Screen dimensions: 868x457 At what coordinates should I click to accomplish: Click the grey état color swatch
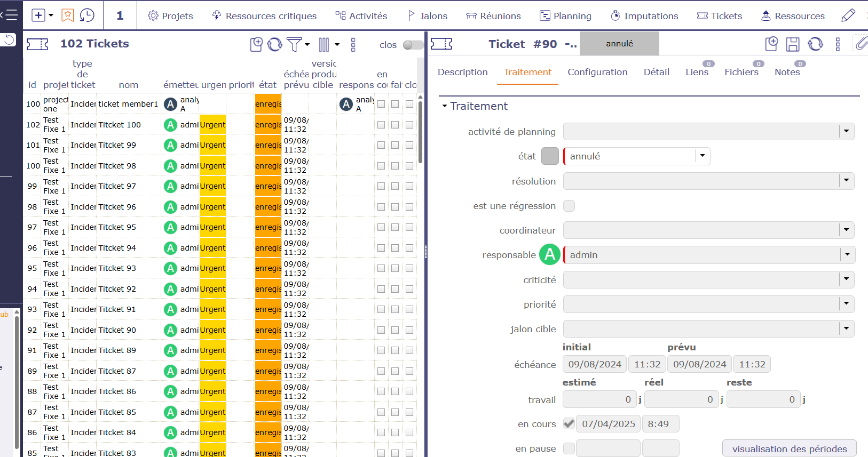tap(550, 156)
